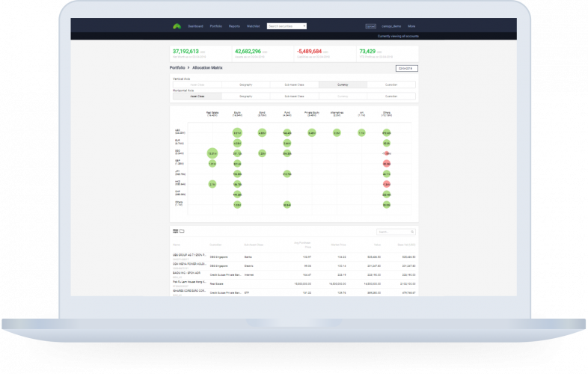Open the More menu in navbar

coord(411,26)
